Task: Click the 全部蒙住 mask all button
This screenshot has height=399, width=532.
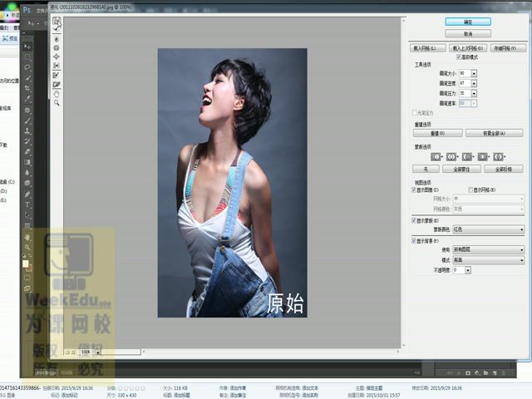Action: [x=462, y=169]
